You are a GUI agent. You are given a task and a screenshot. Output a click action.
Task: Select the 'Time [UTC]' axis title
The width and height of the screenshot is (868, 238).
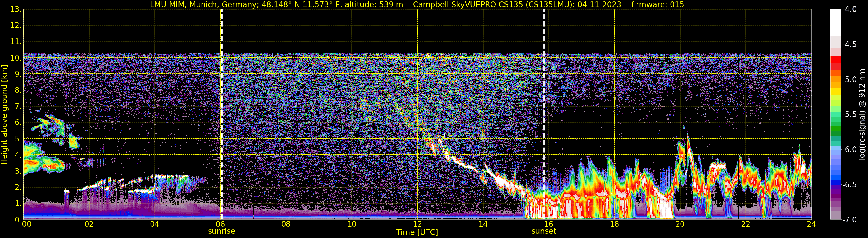[417, 232]
